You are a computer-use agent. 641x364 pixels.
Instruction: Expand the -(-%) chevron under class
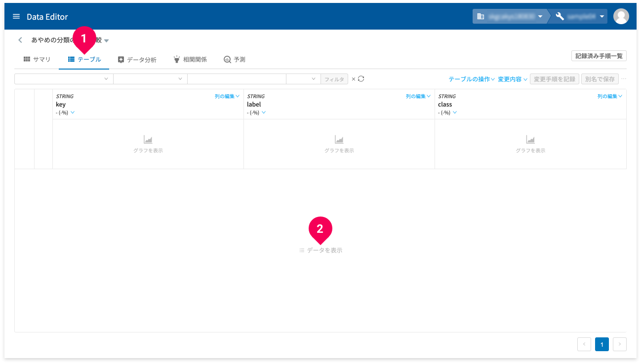[455, 112]
